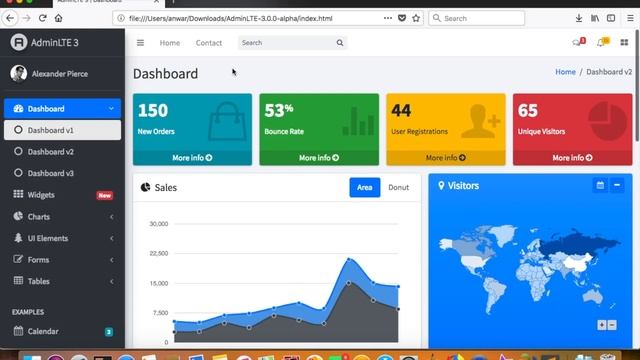Image resolution: width=640 pixels, height=360 pixels.
Task: Click the peak data point in Sales chart
Action: pyautogui.click(x=349, y=259)
